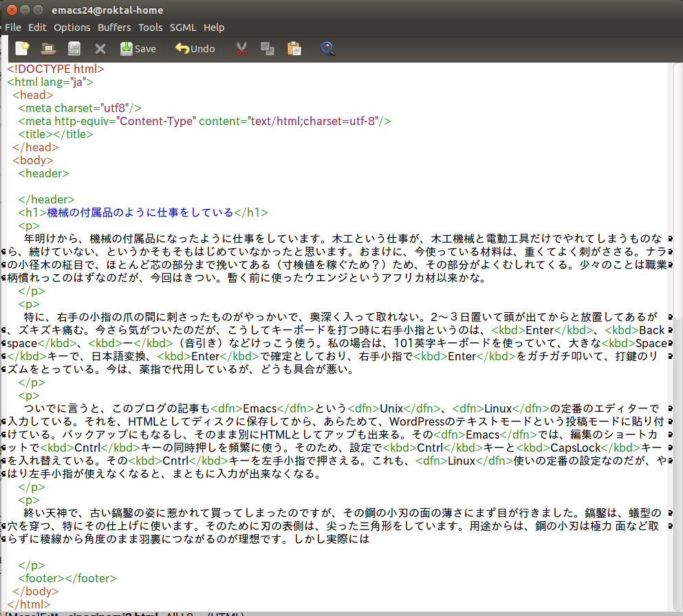
Task: Click the paragraph line starting '年明けから'
Action: pos(343,239)
